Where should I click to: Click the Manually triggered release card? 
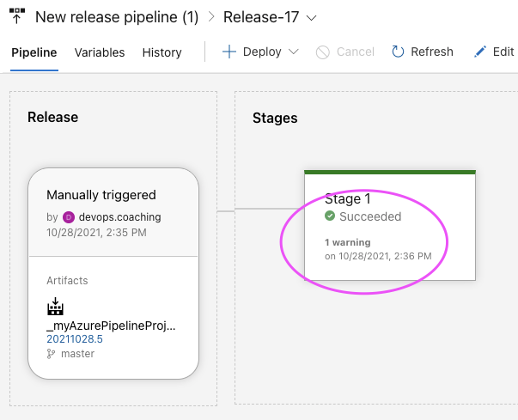point(101,195)
